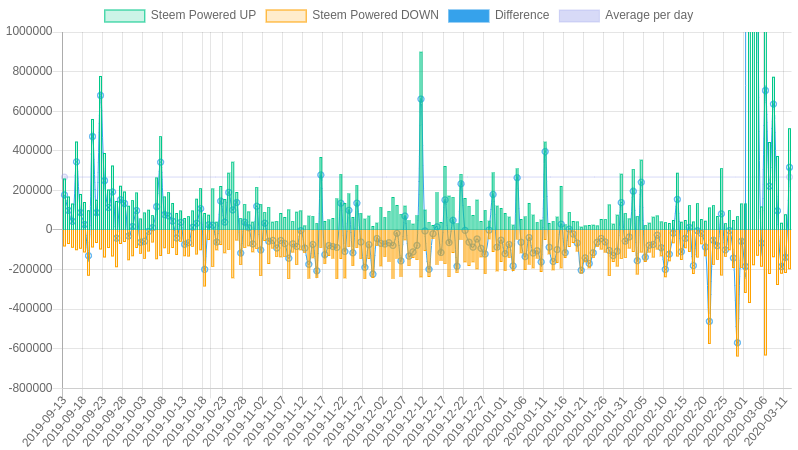Click the 2020-01-11 date label
Screen dimensions: 798x450
pyautogui.click(x=525, y=419)
